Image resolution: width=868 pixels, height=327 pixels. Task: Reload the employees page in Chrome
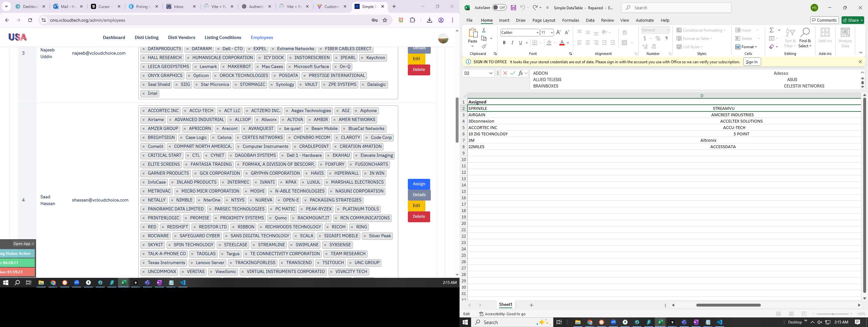pyautogui.click(x=30, y=20)
